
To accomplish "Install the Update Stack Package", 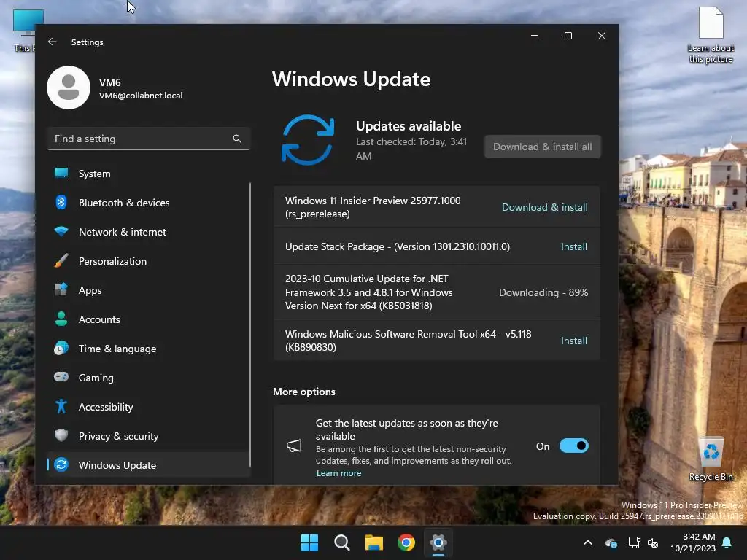I will 573,246.
